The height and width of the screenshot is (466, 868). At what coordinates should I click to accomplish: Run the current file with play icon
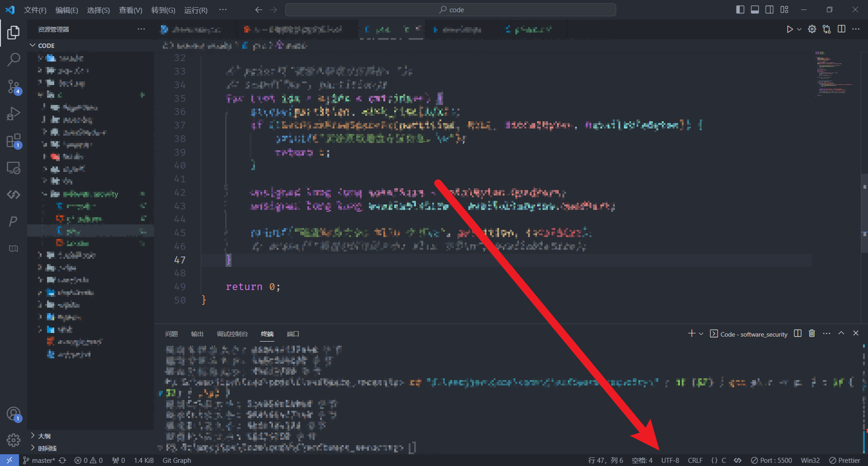pos(789,29)
